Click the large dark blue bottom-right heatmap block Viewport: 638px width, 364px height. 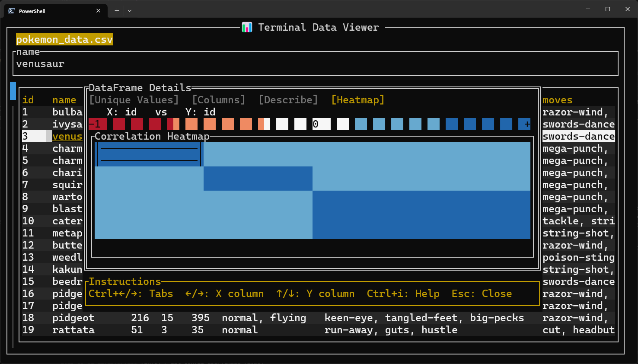point(421,215)
